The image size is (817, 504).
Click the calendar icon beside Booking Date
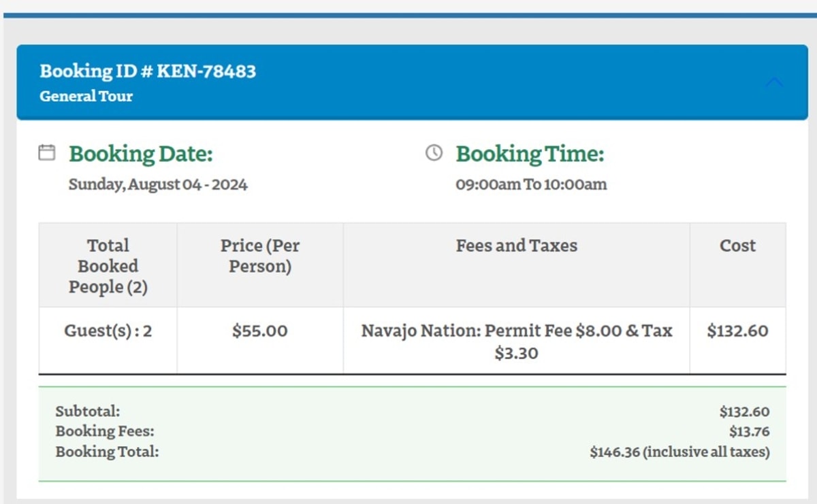46,152
